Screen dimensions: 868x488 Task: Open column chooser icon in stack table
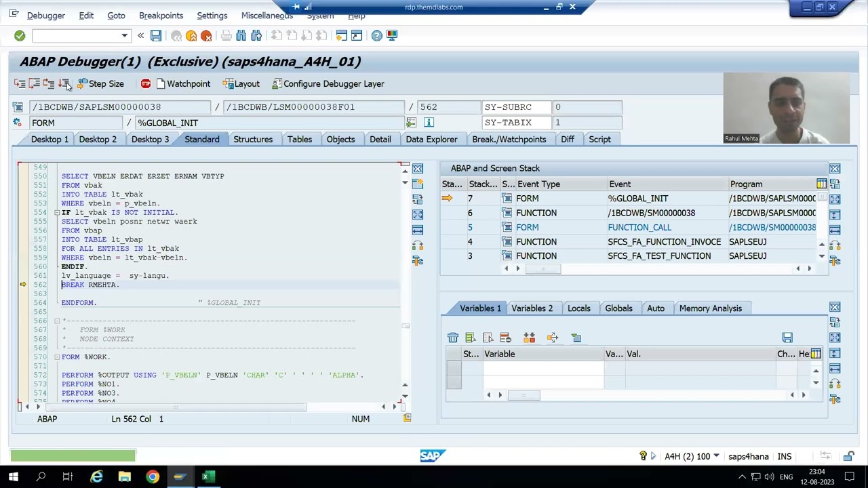[x=822, y=184]
